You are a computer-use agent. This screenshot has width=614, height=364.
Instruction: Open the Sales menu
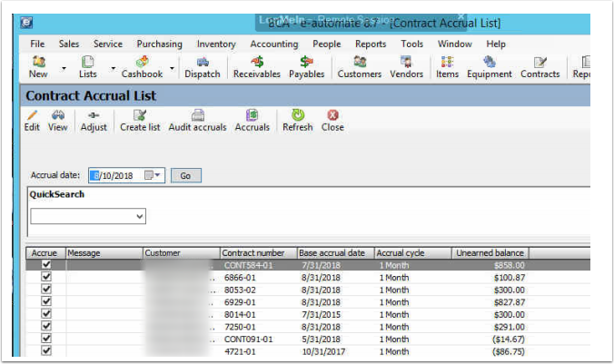[69, 44]
